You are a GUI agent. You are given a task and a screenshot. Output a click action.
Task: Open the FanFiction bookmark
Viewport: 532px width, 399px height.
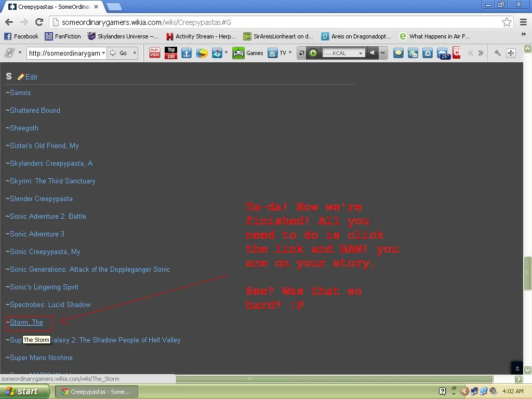tap(63, 36)
